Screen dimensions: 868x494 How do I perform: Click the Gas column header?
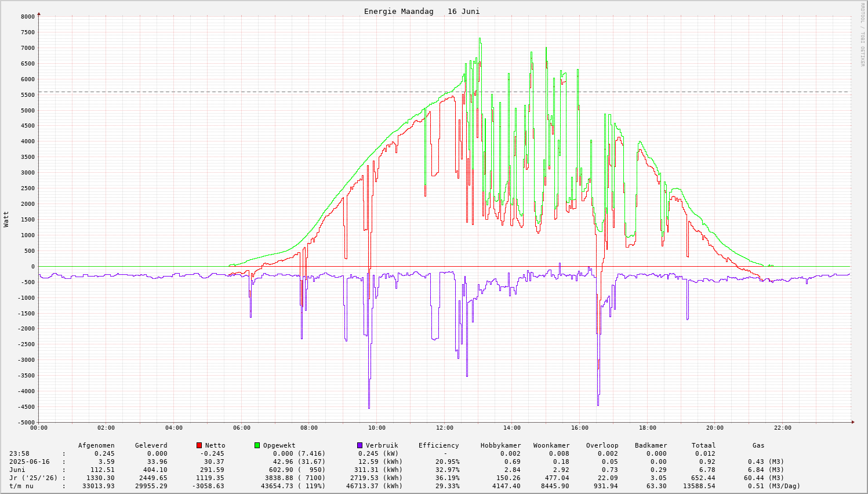pyautogui.click(x=758, y=445)
